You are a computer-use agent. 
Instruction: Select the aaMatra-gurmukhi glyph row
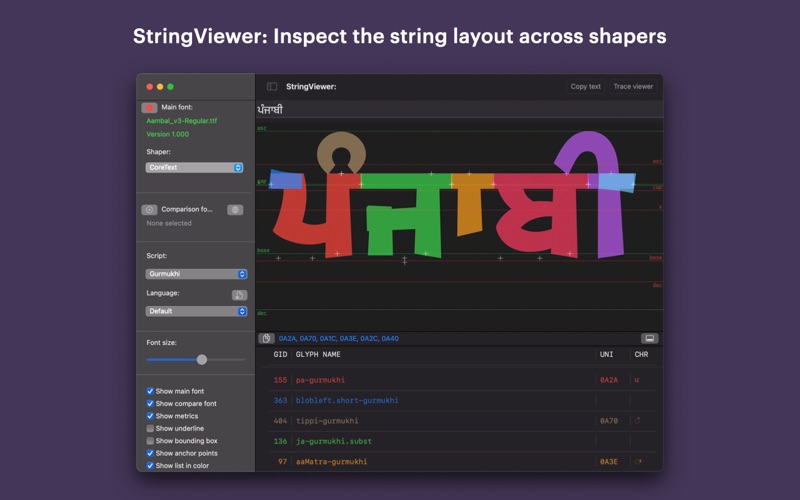[x=462, y=462]
